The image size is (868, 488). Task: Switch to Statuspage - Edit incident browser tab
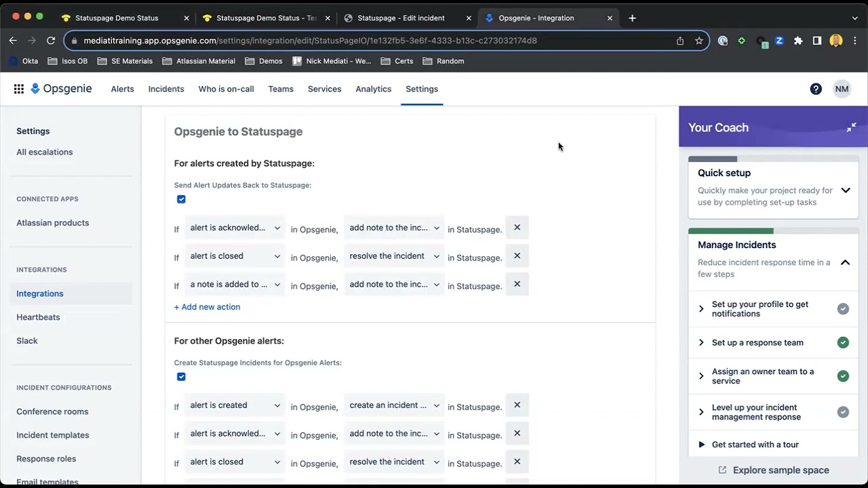point(401,18)
